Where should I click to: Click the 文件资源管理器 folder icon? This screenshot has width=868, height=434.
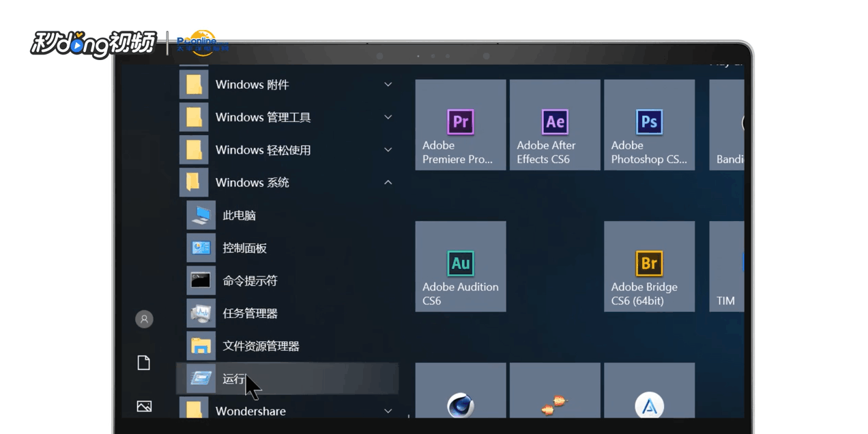[201, 346]
